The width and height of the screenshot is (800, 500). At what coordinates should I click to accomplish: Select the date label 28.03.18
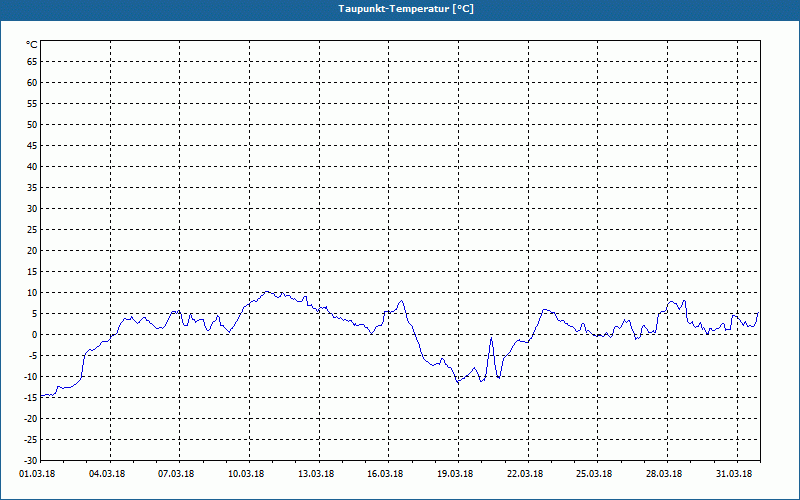[x=664, y=474]
